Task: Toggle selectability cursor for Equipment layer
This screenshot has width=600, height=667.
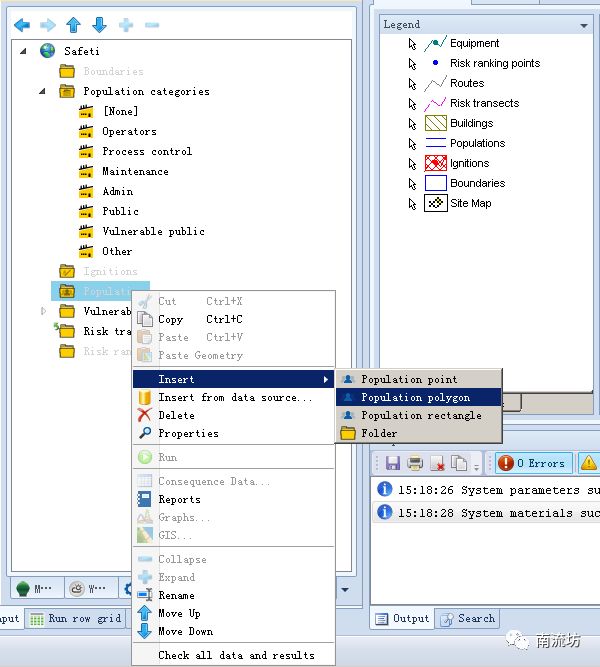Action: pos(412,44)
